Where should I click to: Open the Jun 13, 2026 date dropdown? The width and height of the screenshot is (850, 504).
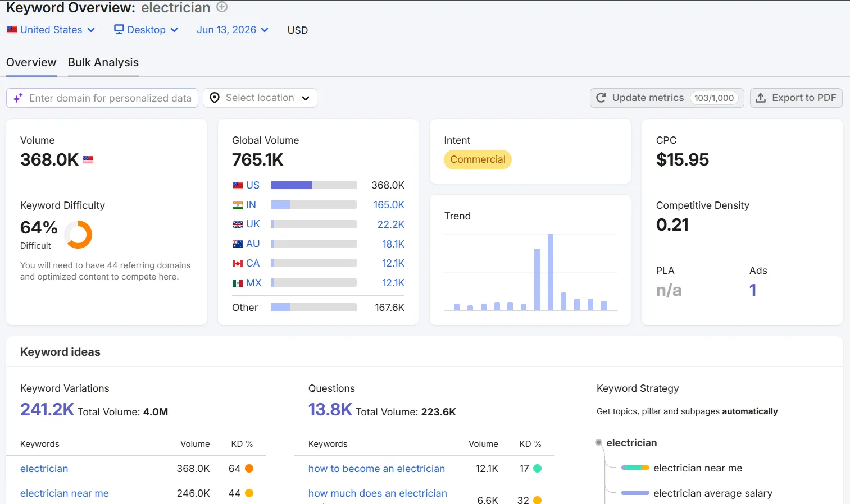pos(233,30)
